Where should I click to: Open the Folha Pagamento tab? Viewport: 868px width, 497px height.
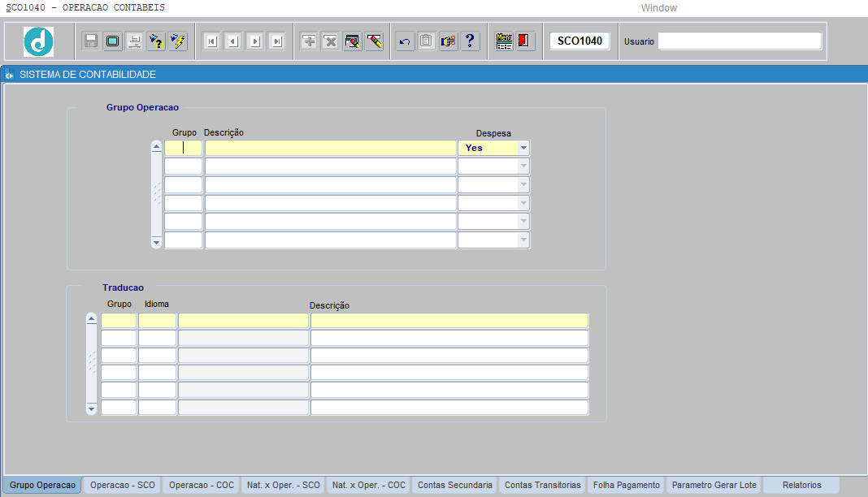[x=627, y=485]
